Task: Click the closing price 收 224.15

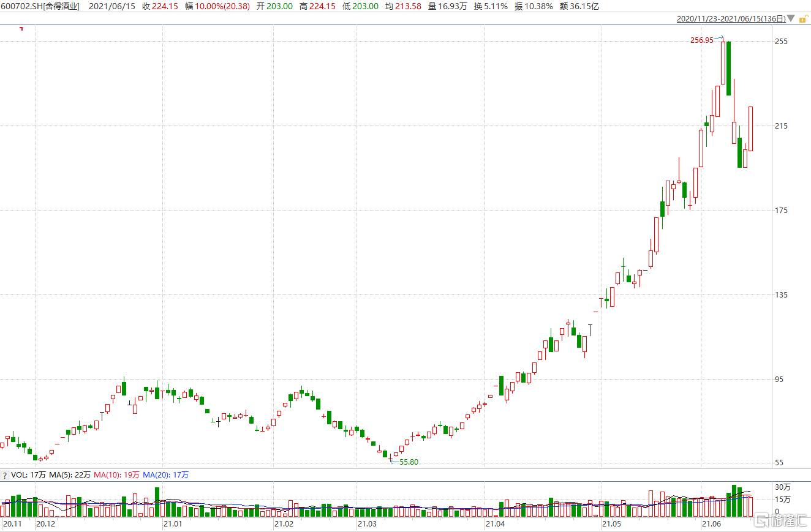Action: [x=160, y=6]
